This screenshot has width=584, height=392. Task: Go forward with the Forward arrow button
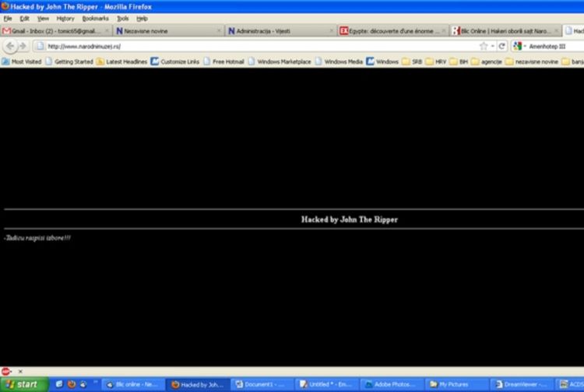pyautogui.click(x=23, y=46)
